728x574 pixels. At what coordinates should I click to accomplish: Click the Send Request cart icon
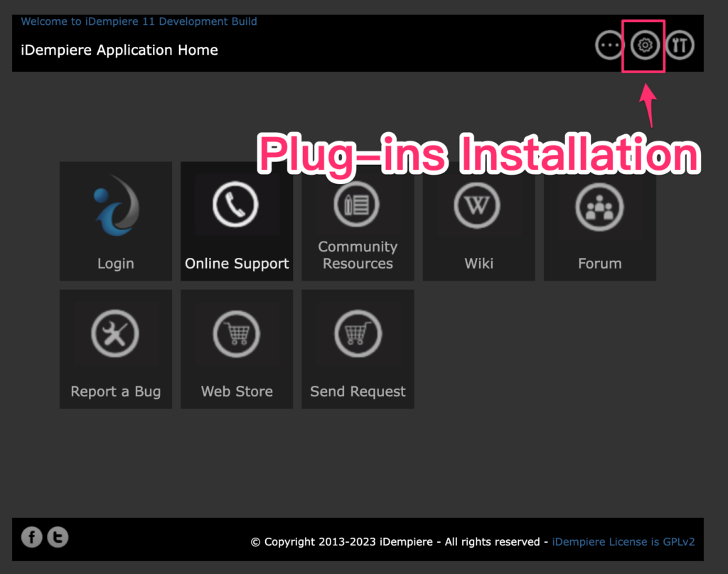(358, 333)
